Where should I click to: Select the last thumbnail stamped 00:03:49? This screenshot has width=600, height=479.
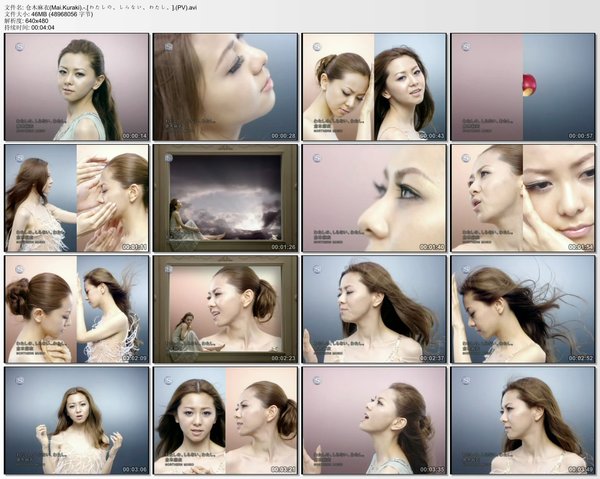coord(522,420)
